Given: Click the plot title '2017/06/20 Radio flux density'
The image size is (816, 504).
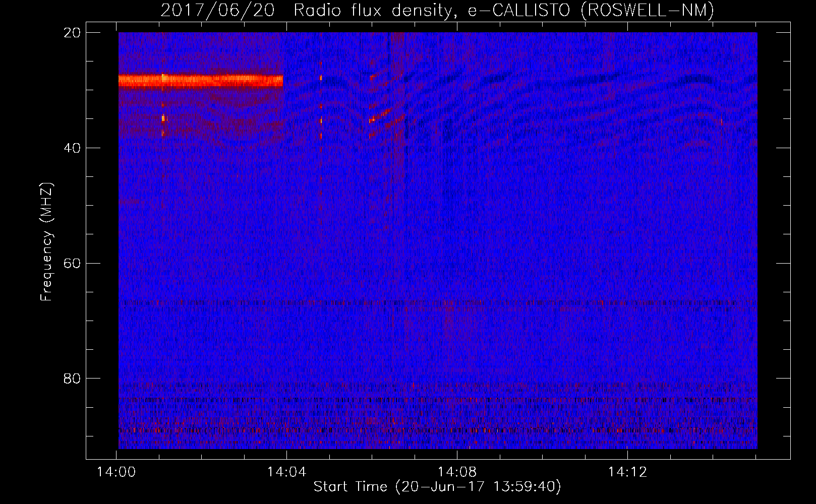Looking at the screenshot, I should point(438,10).
